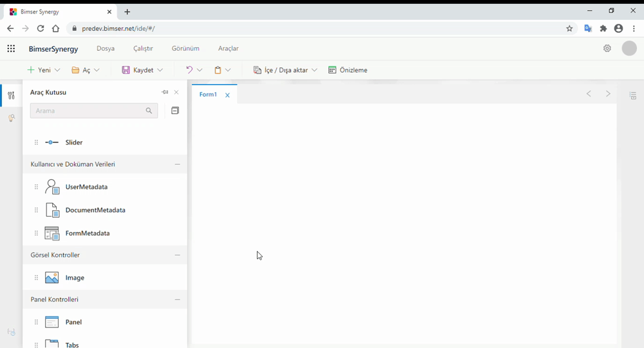Open the Dosya menu
644x348 pixels.
point(106,48)
